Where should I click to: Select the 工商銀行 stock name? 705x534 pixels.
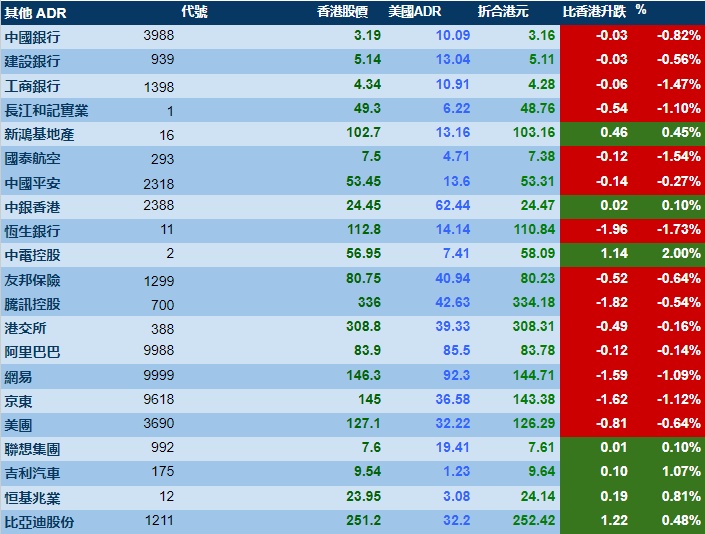[32, 86]
